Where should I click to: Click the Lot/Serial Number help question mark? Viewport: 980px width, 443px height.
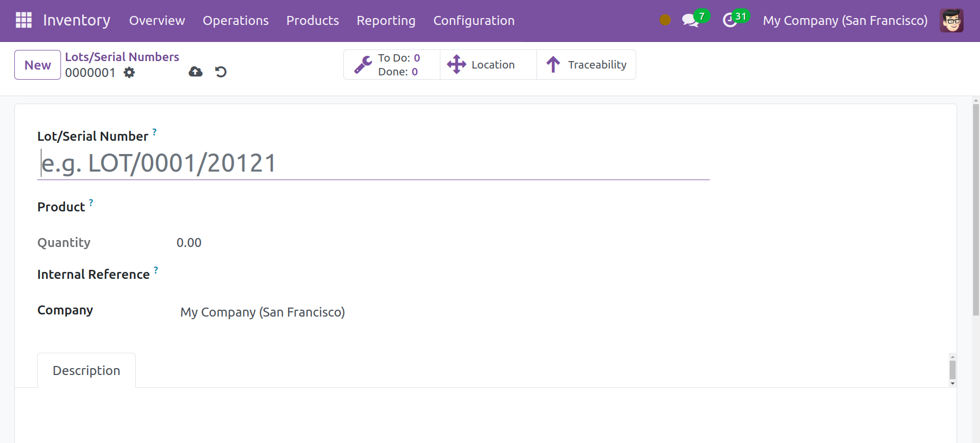coord(154,131)
